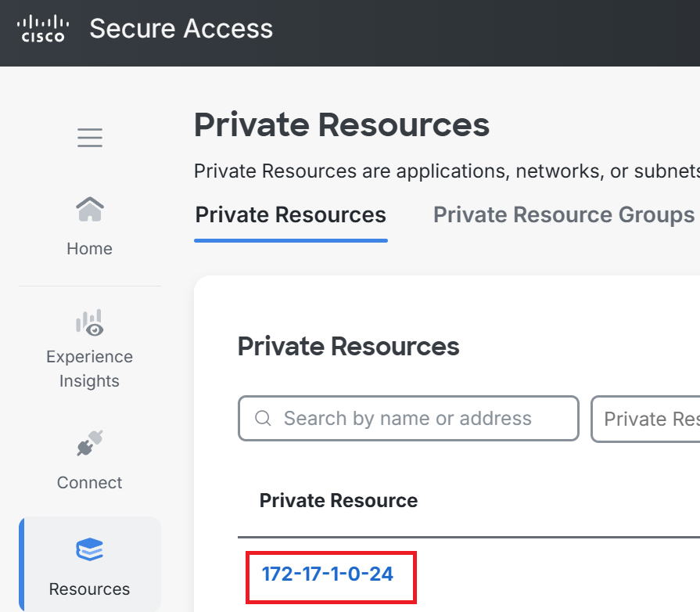700x612 pixels.
Task: Click the magnifier icon in search box
Action: coord(263,419)
